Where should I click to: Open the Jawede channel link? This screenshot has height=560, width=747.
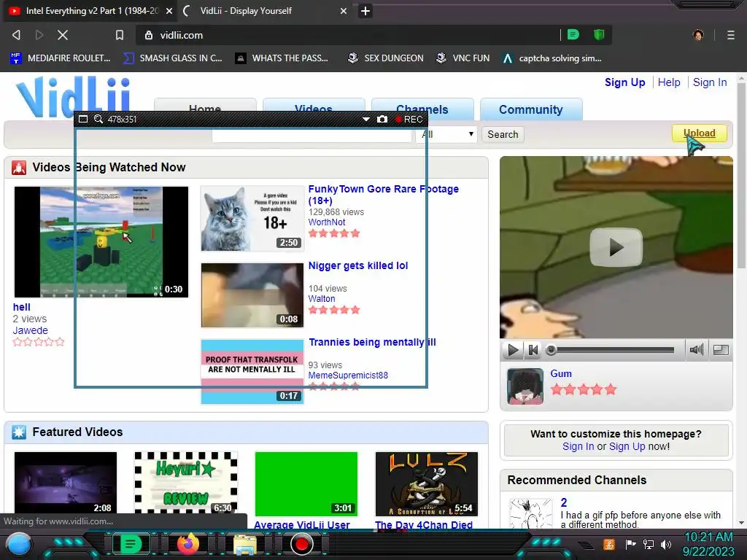[x=30, y=330]
